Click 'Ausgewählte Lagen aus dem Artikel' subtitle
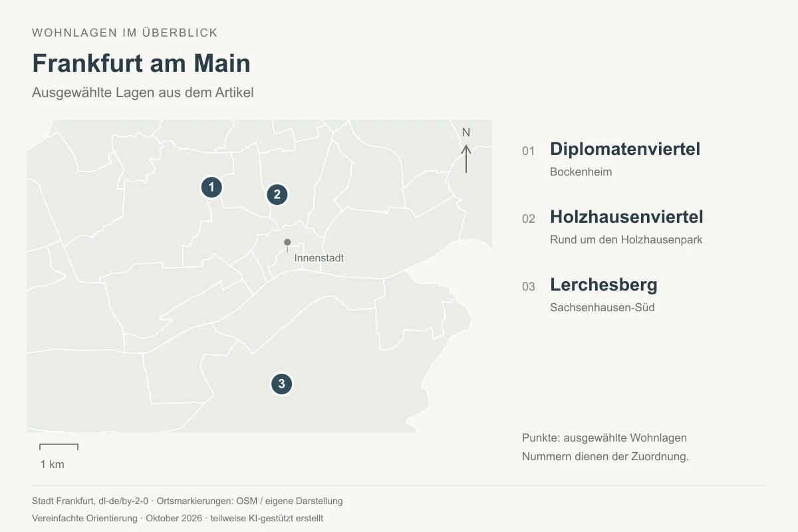 [143, 93]
